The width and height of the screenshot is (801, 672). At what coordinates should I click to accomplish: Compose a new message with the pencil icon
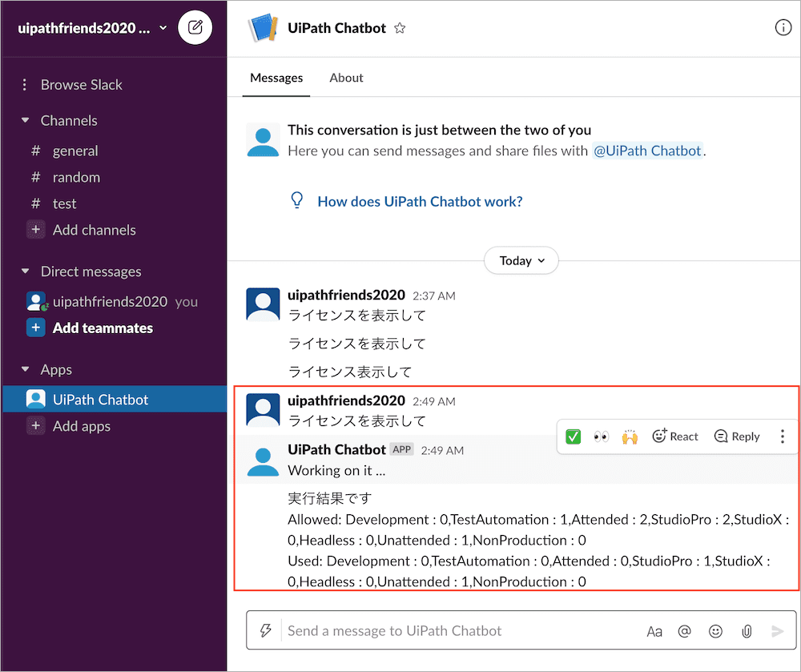195,27
